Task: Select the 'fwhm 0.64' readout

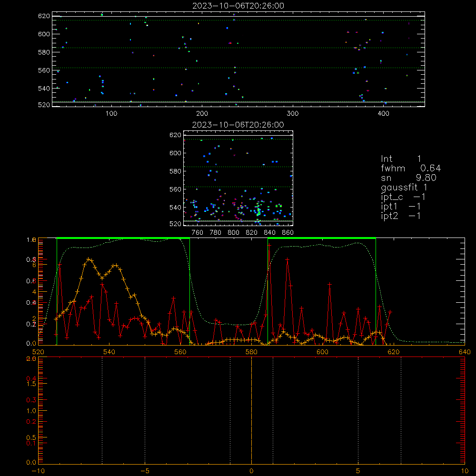Action: (411, 168)
